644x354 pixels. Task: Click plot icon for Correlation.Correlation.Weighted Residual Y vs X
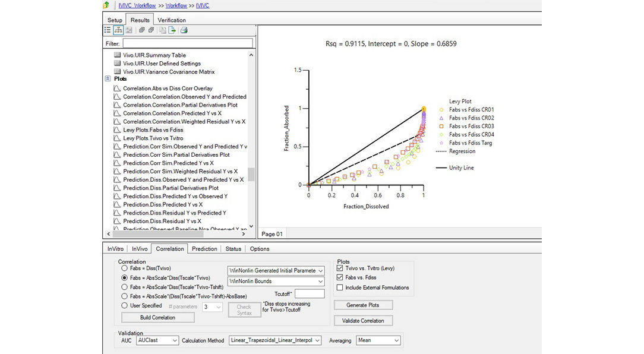[x=117, y=122]
